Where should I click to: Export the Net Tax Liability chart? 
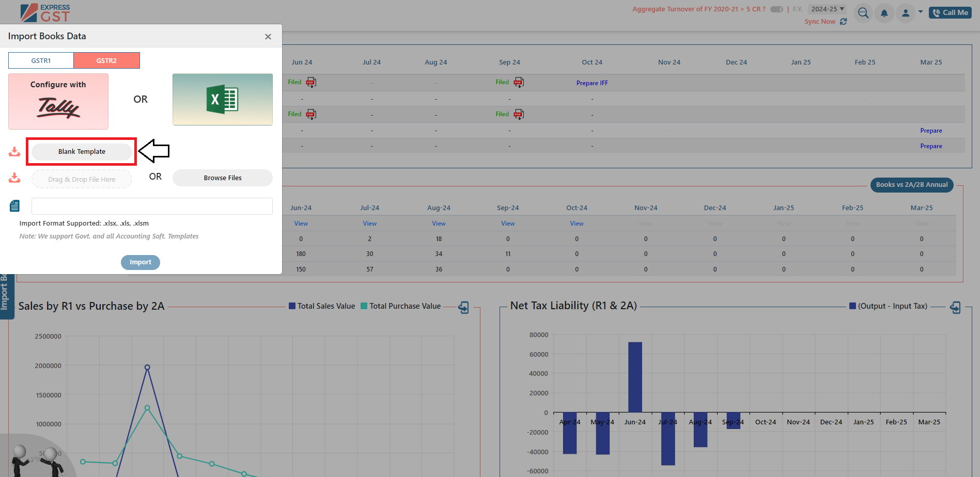click(x=955, y=308)
